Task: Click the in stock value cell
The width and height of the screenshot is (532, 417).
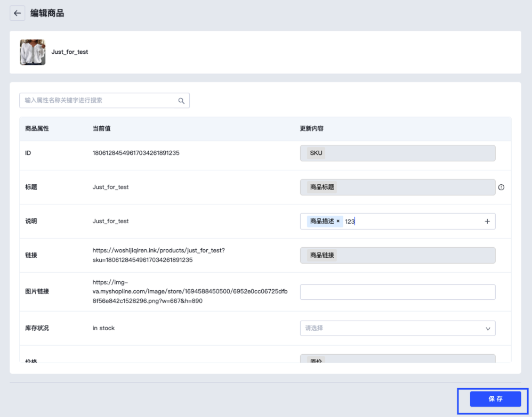Action: click(x=103, y=328)
